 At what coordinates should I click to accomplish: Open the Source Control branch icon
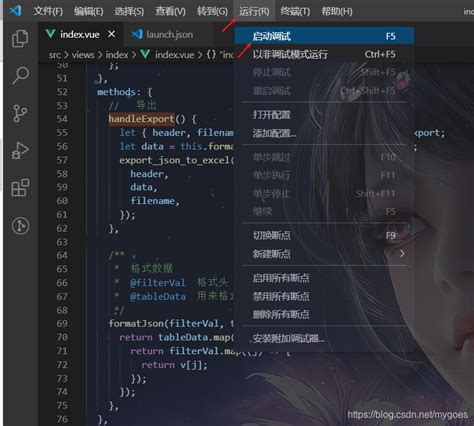pyautogui.click(x=20, y=113)
